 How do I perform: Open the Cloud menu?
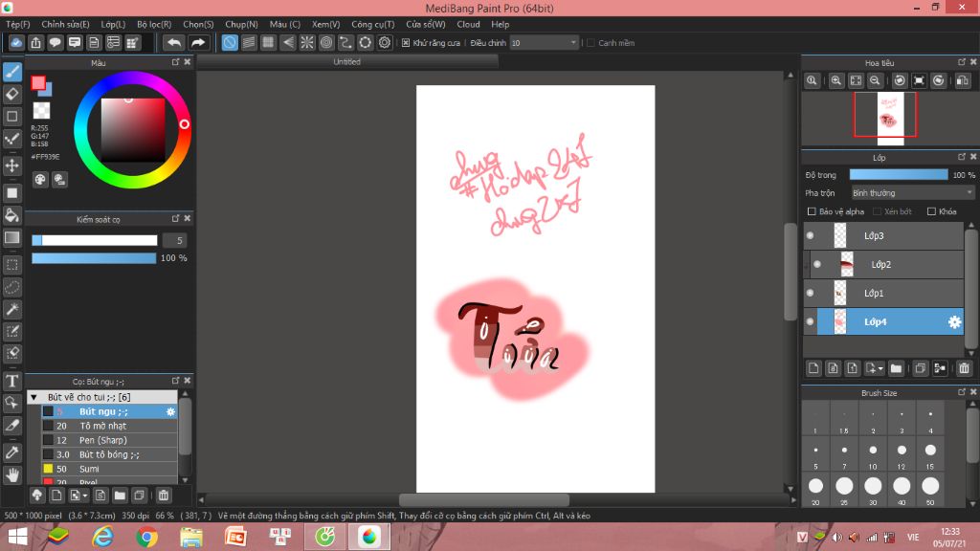[x=468, y=24]
